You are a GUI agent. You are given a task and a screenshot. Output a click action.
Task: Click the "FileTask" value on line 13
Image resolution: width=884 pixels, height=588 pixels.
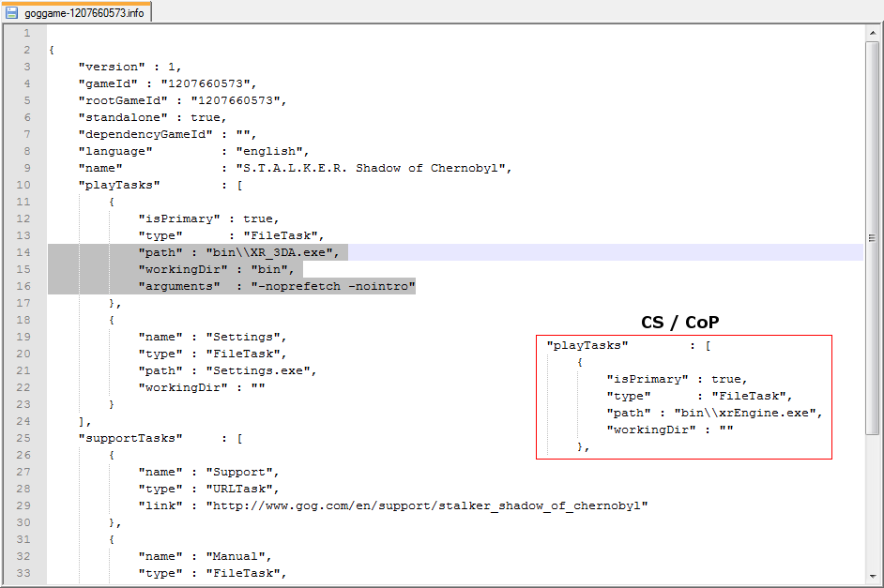click(x=281, y=235)
